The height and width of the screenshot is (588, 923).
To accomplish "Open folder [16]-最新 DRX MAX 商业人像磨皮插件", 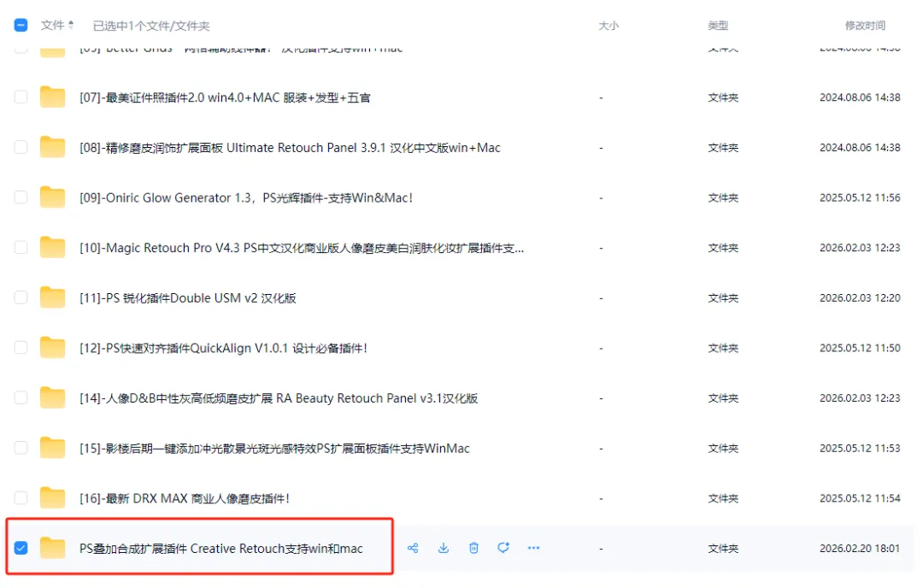I will pyautogui.click(x=185, y=498).
